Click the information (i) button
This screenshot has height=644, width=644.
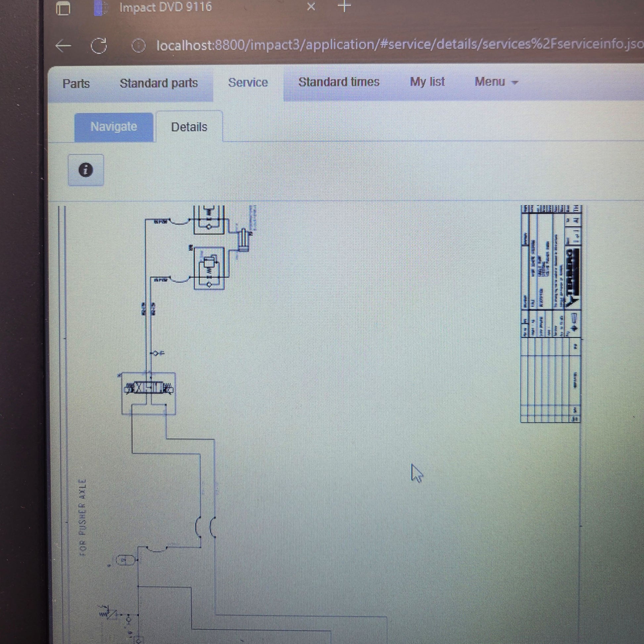tap(86, 170)
